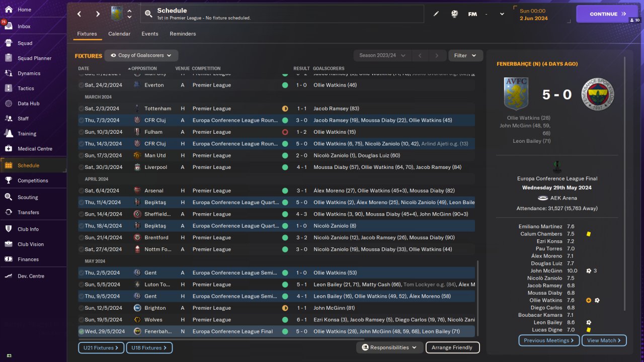Click the down chevron beside the club badge
This screenshot has height=362, width=644.
(129, 17)
